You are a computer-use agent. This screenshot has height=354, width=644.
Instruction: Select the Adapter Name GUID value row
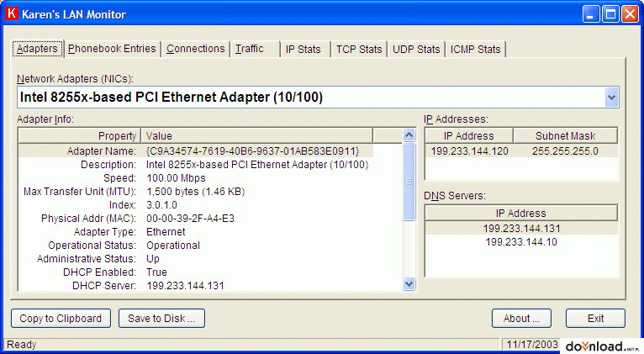(x=196, y=151)
